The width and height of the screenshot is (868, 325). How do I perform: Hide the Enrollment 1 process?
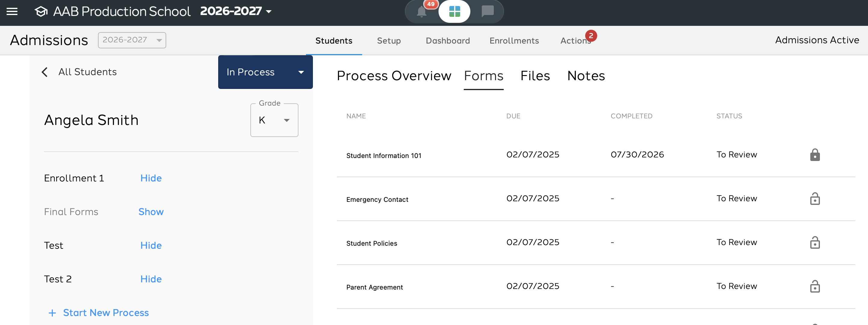pos(151,178)
